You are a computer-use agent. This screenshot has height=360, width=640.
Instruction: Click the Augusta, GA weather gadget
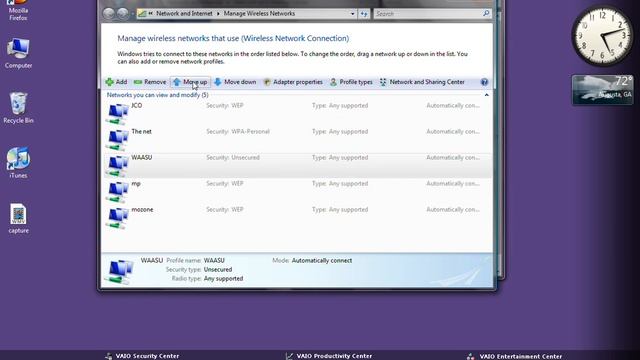pos(603,89)
